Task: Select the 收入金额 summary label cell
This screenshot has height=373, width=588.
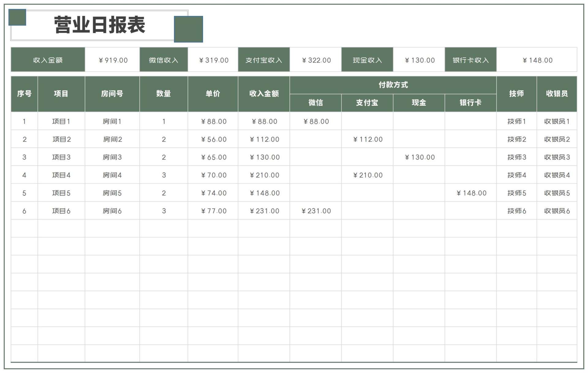Action: click(x=48, y=60)
